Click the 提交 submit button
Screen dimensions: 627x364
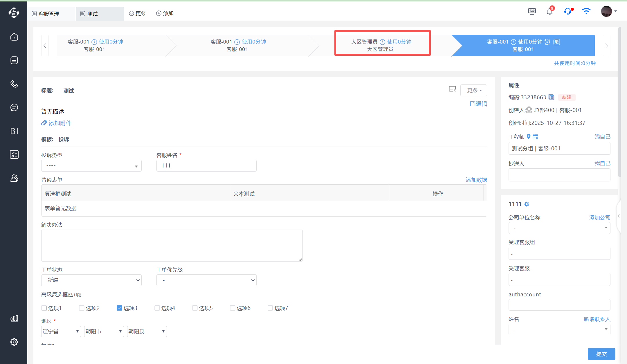pyautogui.click(x=601, y=354)
